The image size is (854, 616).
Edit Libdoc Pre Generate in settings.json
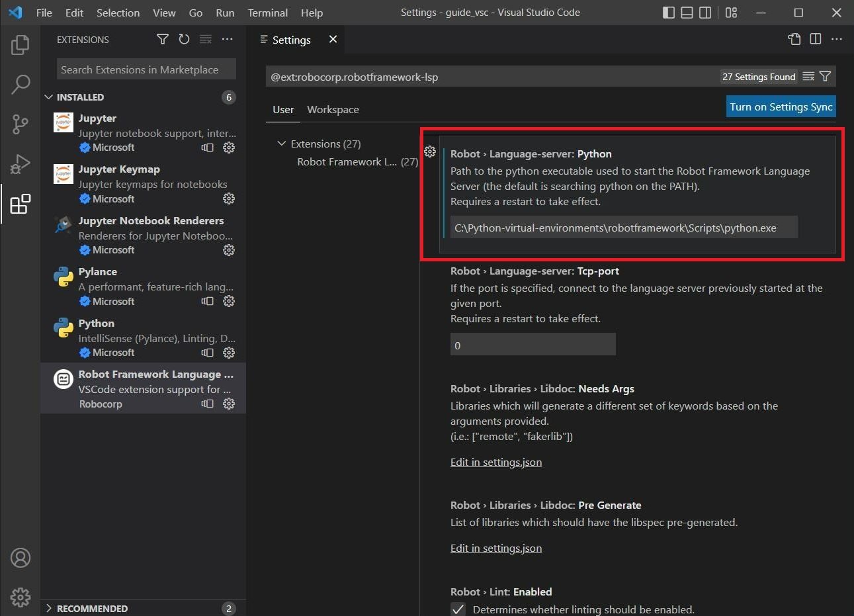point(496,548)
